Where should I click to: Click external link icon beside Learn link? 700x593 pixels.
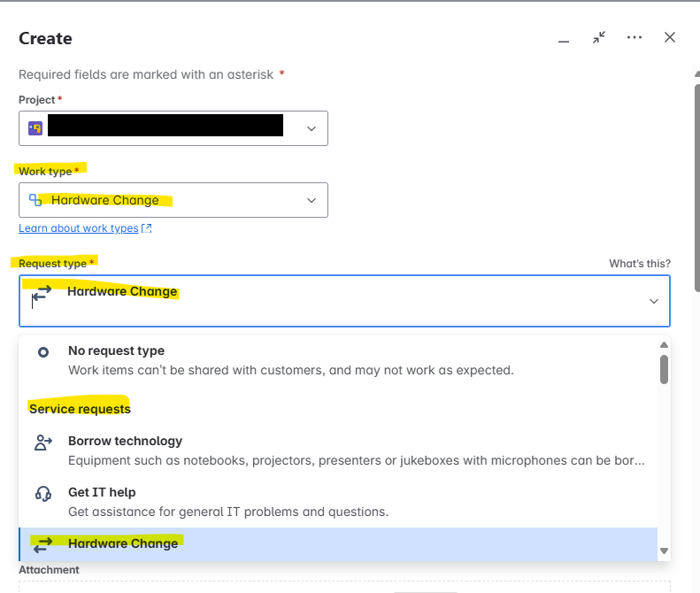[146, 228]
